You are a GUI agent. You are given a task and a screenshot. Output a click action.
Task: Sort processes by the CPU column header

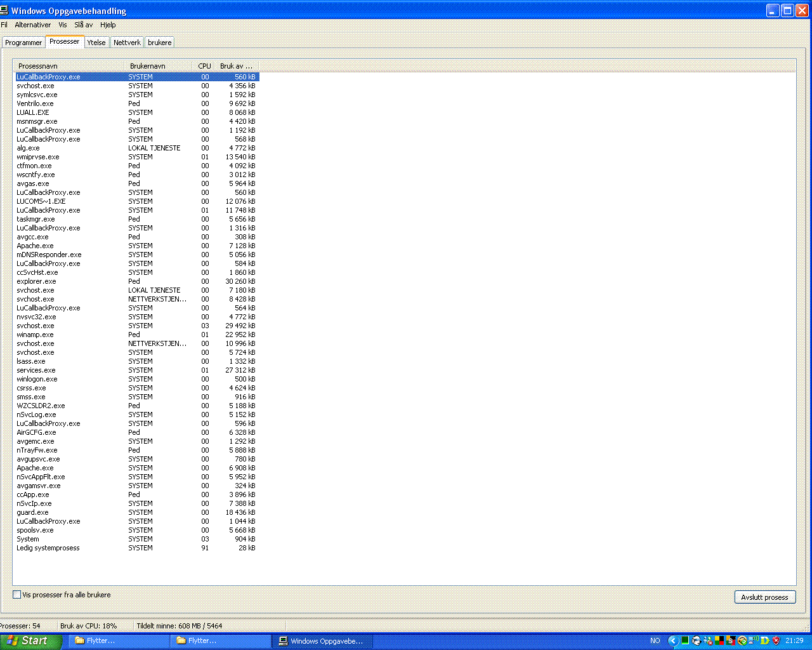(204, 66)
